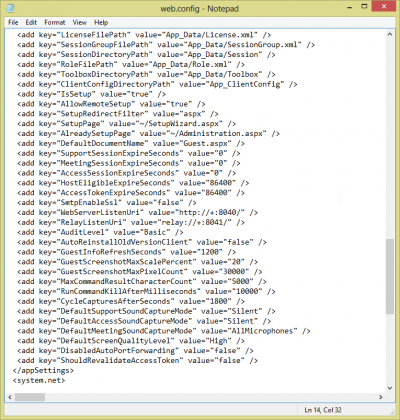This screenshot has height=420, width=400.
Task: Click the MeetingSessionExpireSeconds line
Action: pos(129,163)
